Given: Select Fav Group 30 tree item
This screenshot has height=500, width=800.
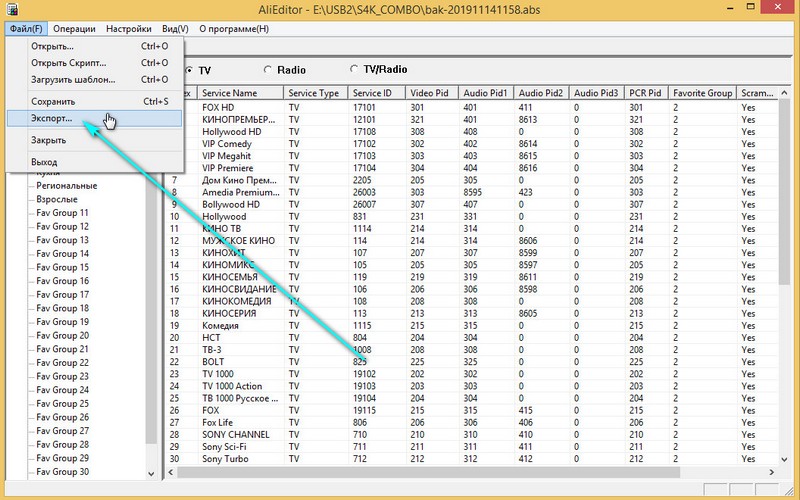Looking at the screenshot, I should 62,472.
